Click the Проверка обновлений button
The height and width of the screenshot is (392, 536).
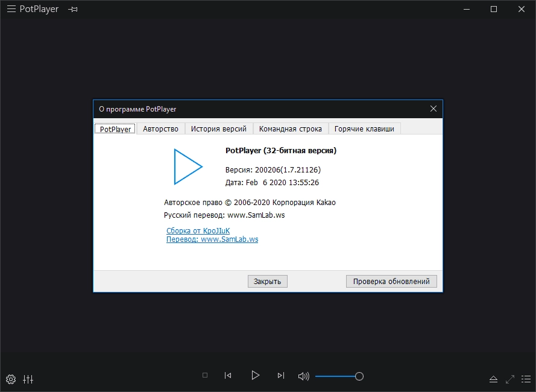pyautogui.click(x=391, y=281)
